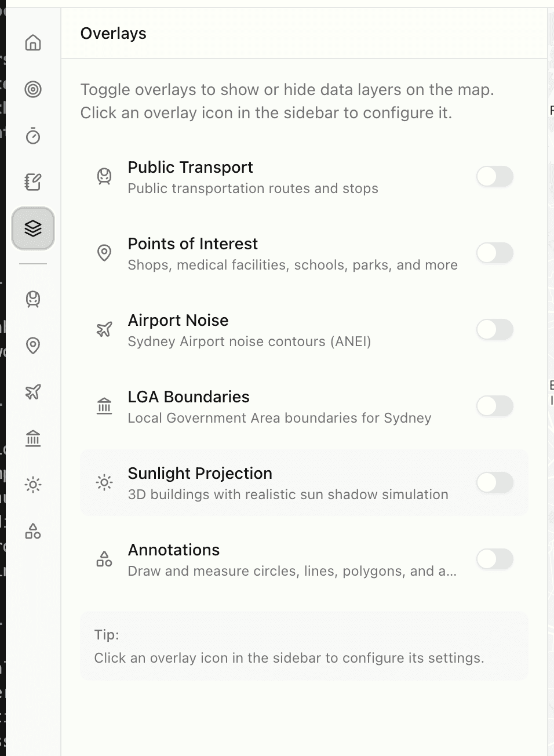Enable the Public Transport overlay toggle
The image size is (554, 756).
pyautogui.click(x=494, y=176)
